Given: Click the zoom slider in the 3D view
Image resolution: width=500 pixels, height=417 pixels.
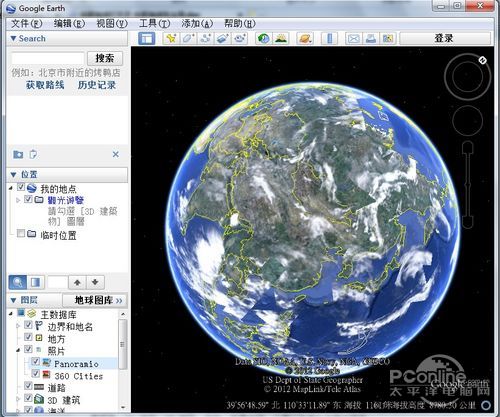Looking at the screenshot, I should pyautogui.click(x=468, y=185).
